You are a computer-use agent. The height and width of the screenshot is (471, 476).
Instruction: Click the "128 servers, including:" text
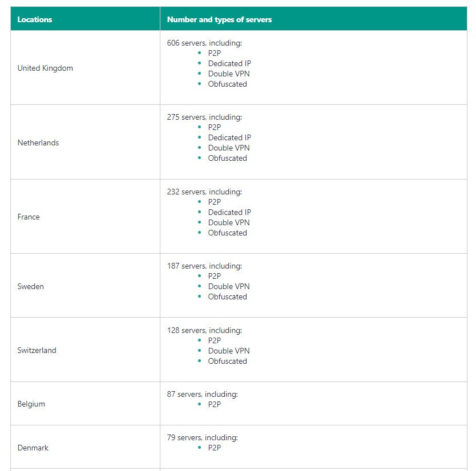(204, 330)
